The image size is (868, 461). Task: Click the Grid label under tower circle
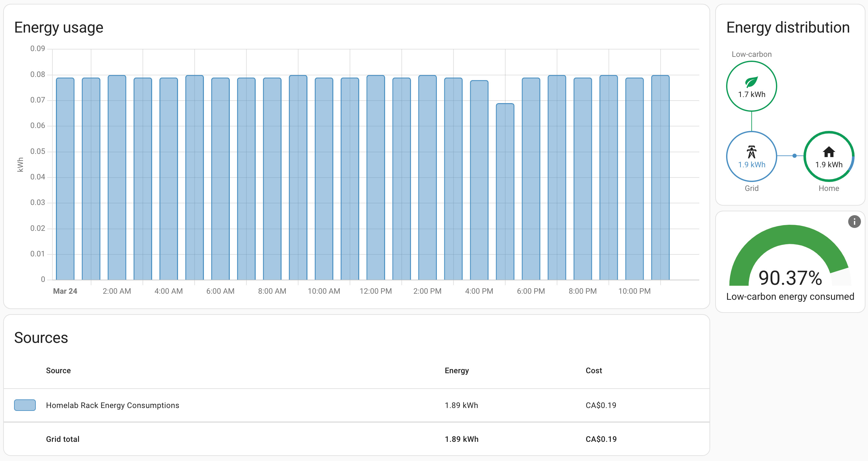pos(751,188)
